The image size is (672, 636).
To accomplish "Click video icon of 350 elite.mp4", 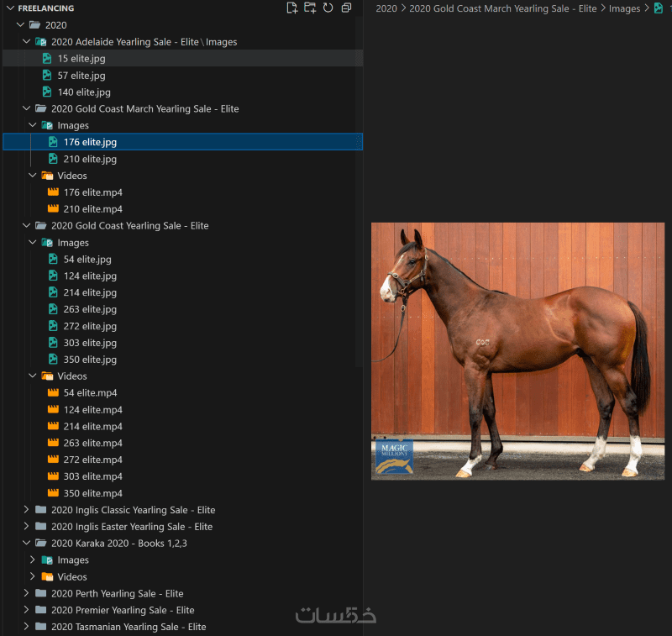I will tap(53, 492).
